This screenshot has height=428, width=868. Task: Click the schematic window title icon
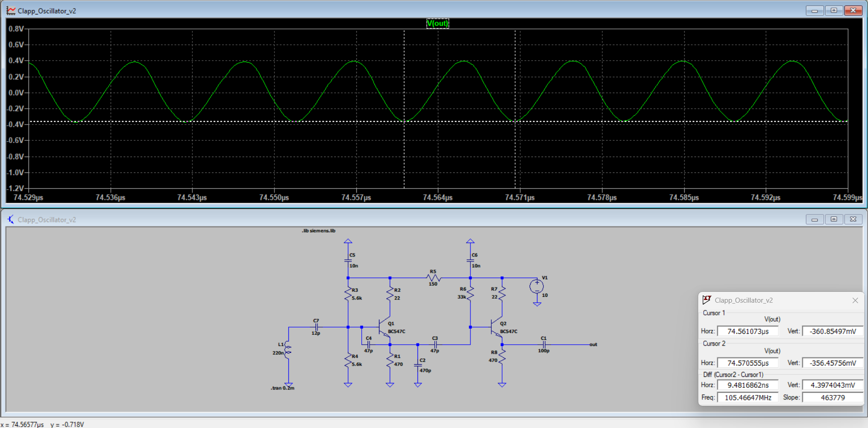(x=11, y=219)
